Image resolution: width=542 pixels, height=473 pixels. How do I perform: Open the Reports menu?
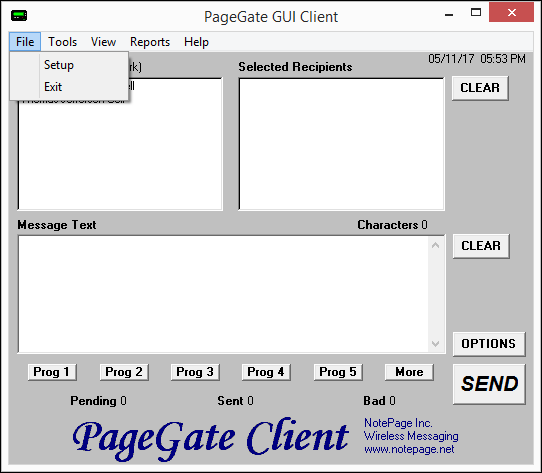pyautogui.click(x=150, y=42)
